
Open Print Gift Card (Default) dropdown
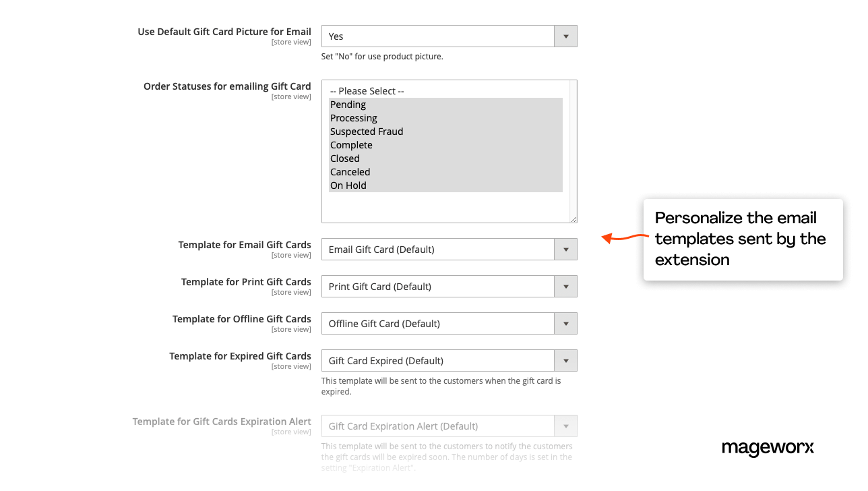[438, 287]
